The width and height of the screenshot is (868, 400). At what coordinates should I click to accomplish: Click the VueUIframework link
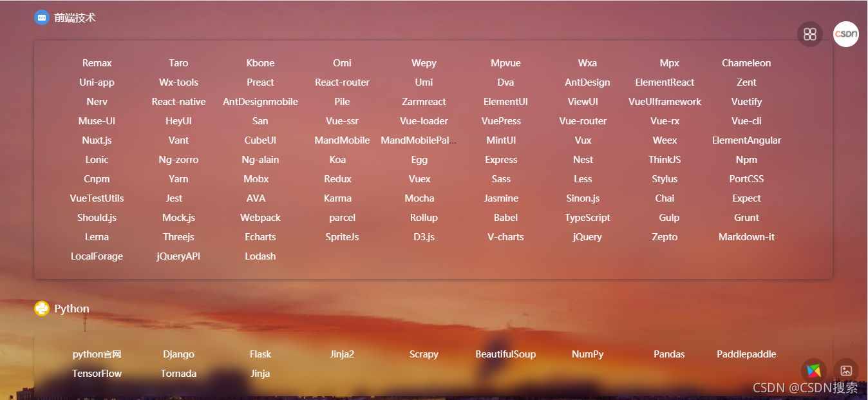[665, 102]
